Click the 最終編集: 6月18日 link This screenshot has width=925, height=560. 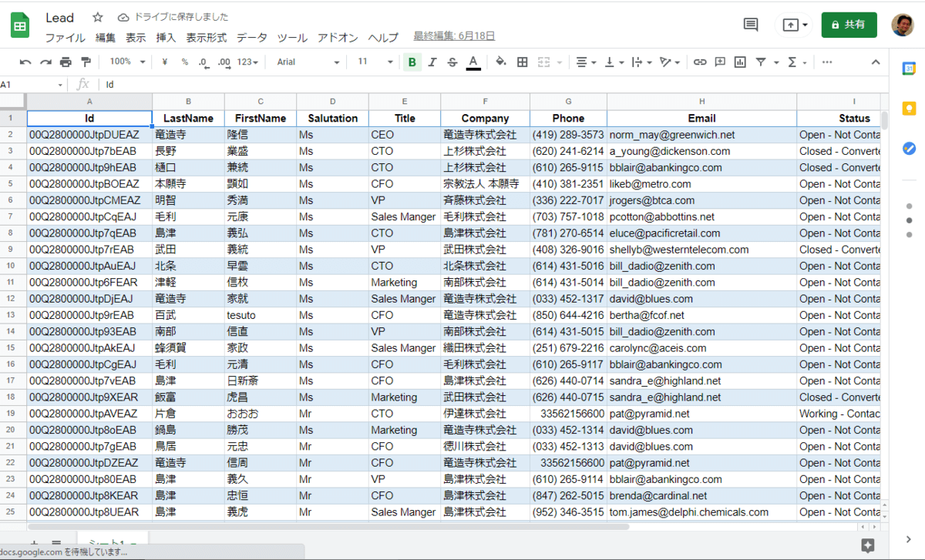[454, 36]
